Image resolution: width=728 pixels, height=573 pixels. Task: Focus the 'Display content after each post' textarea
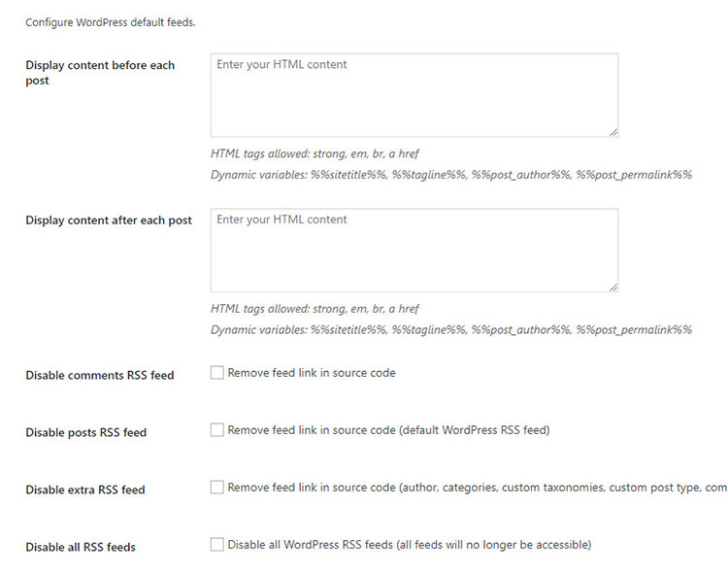coord(414,251)
